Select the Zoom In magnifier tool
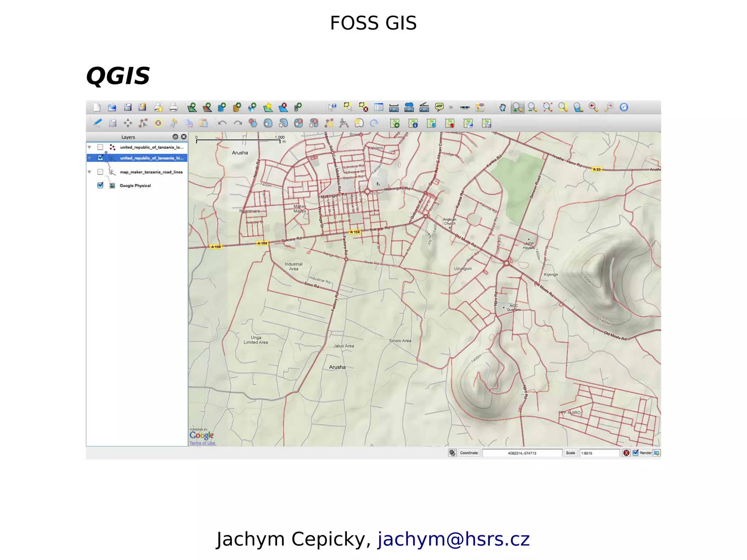747x560 pixels. [x=517, y=108]
